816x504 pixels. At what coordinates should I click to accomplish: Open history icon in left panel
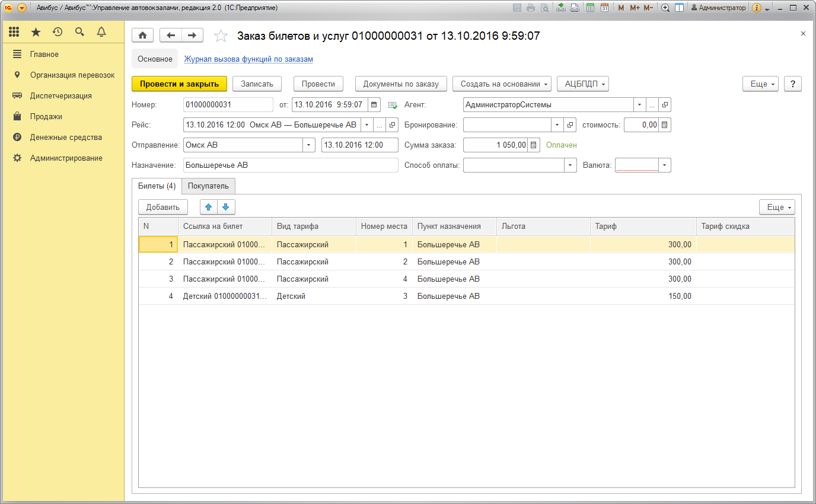pyautogui.click(x=58, y=32)
